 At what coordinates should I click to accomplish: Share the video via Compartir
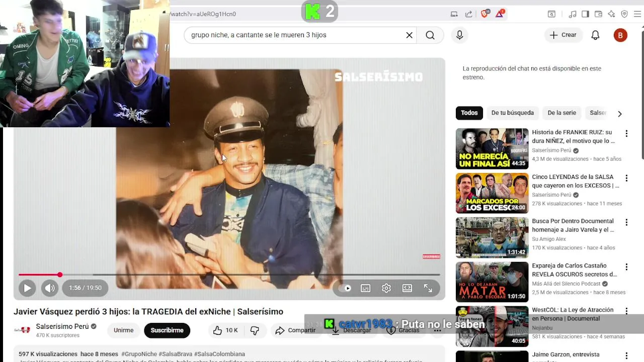pyautogui.click(x=295, y=330)
